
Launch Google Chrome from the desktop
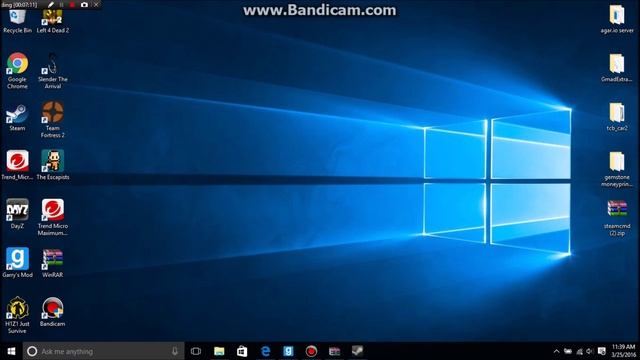pos(17,70)
